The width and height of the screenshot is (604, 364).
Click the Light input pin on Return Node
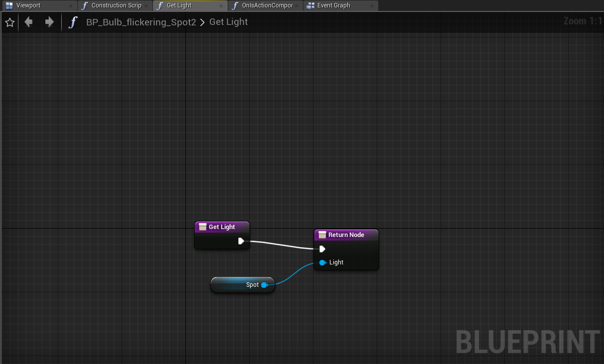[322, 262]
